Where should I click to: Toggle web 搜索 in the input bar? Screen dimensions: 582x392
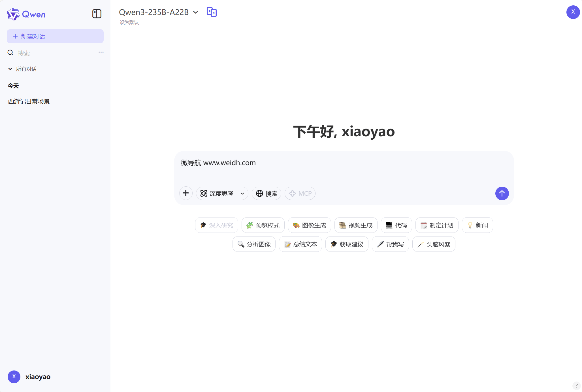click(267, 193)
